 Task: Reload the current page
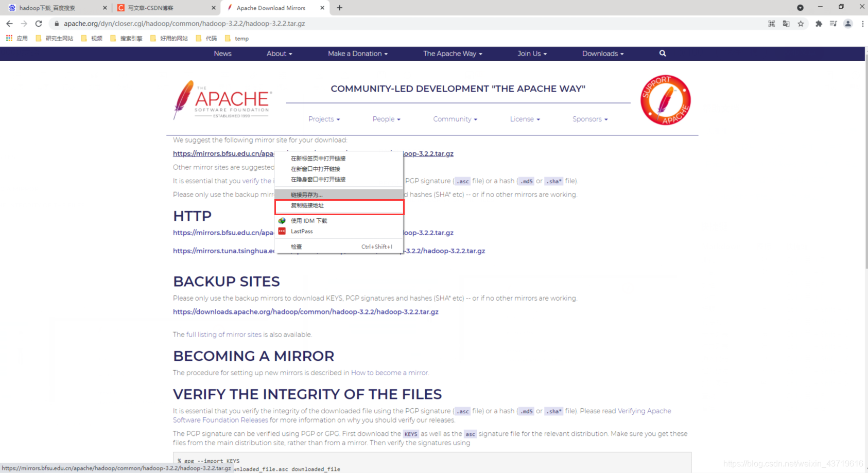(x=39, y=24)
